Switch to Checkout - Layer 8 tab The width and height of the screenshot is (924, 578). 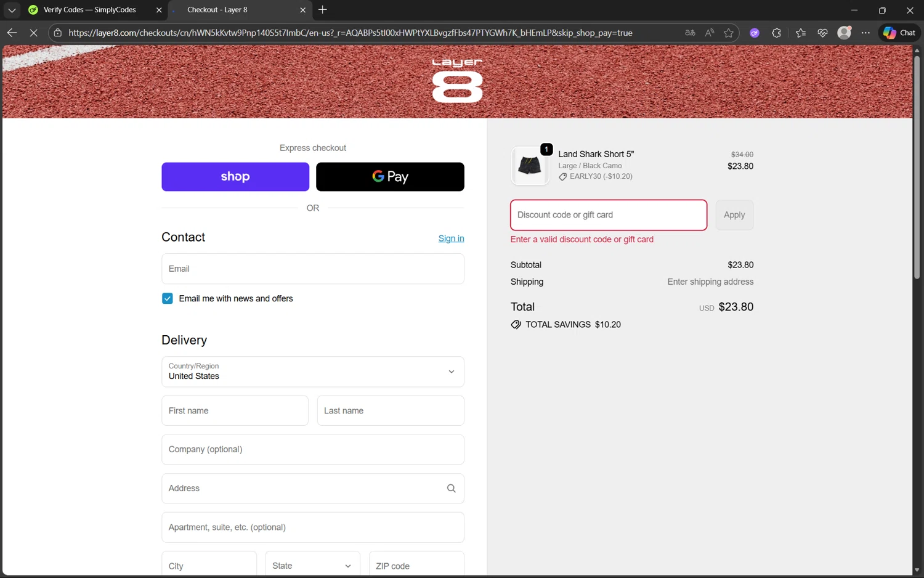(217, 10)
